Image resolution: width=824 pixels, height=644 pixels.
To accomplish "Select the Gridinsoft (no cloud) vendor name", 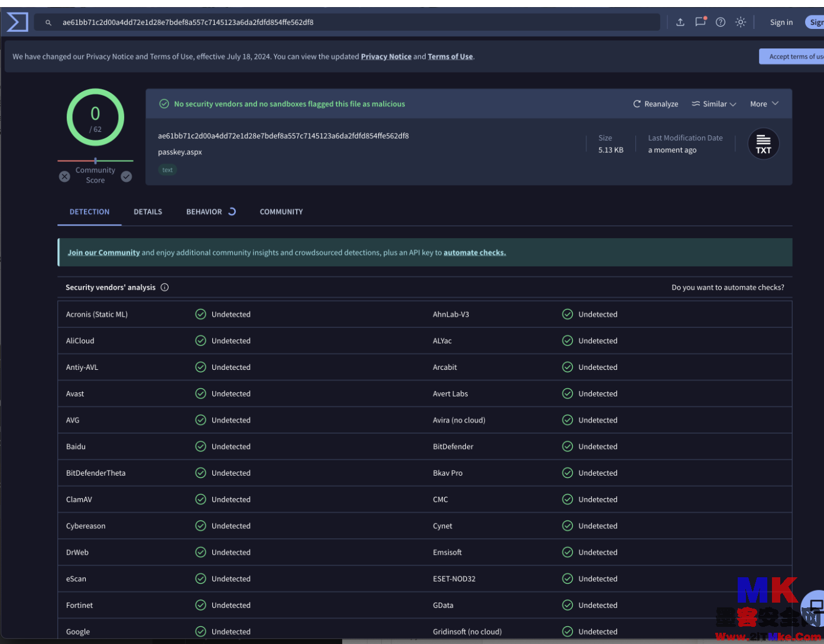I will [468, 632].
